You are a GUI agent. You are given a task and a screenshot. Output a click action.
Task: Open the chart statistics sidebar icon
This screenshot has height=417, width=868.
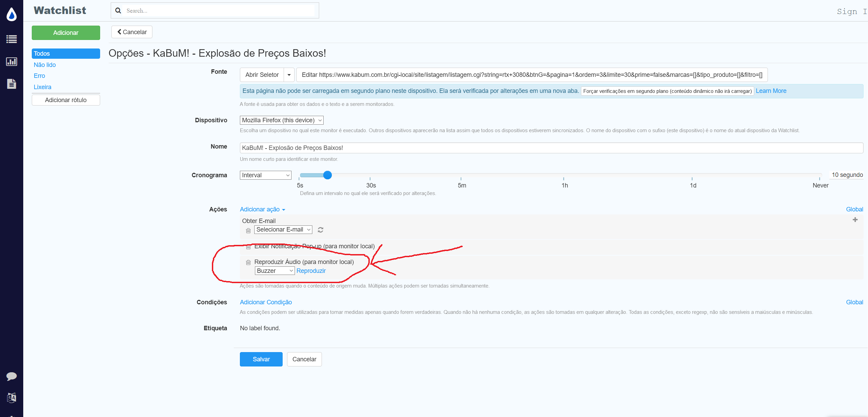coord(12,61)
